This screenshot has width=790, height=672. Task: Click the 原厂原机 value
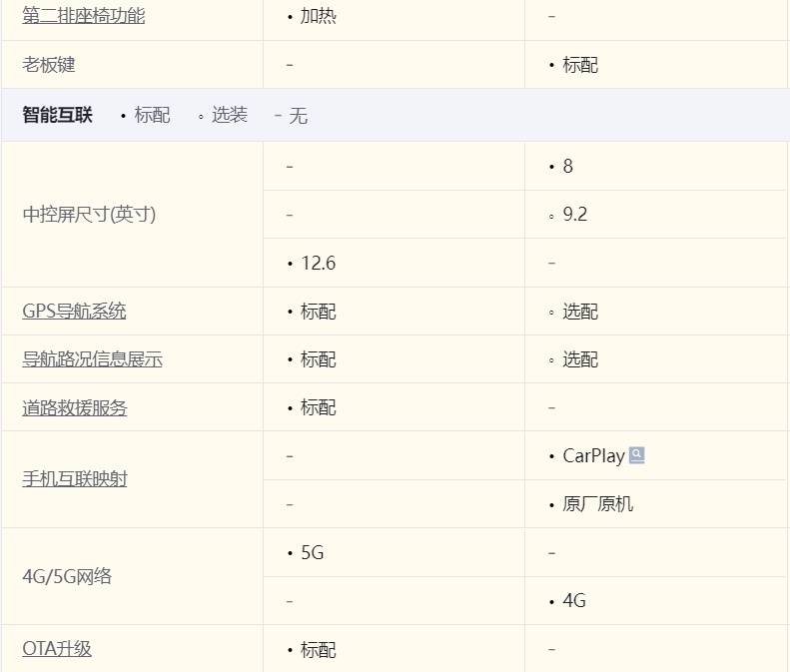click(x=597, y=503)
